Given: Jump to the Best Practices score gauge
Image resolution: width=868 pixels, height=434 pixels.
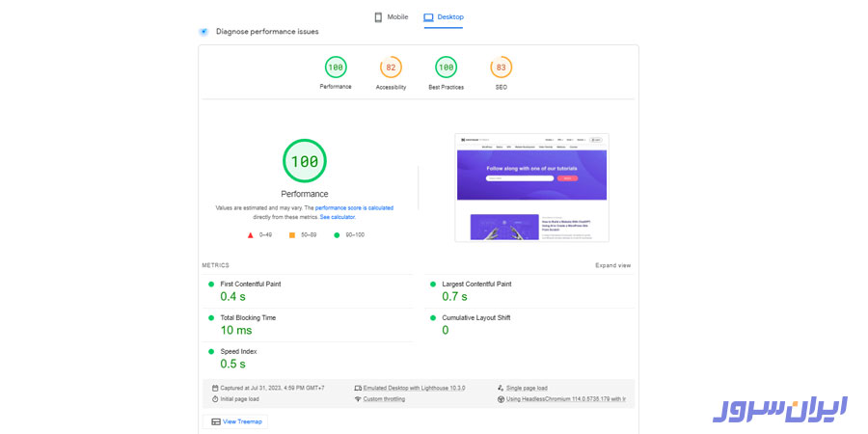Looking at the screenshot, I should [446, 68].
